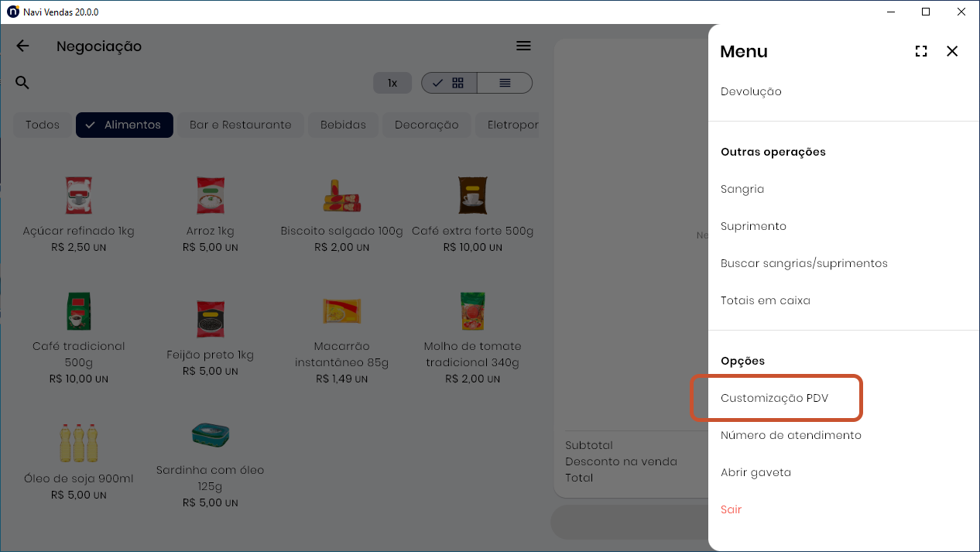Viewport: 980px width, 552px height.
Task: Select the Alimentos category chip
Action: pos(125,125)
